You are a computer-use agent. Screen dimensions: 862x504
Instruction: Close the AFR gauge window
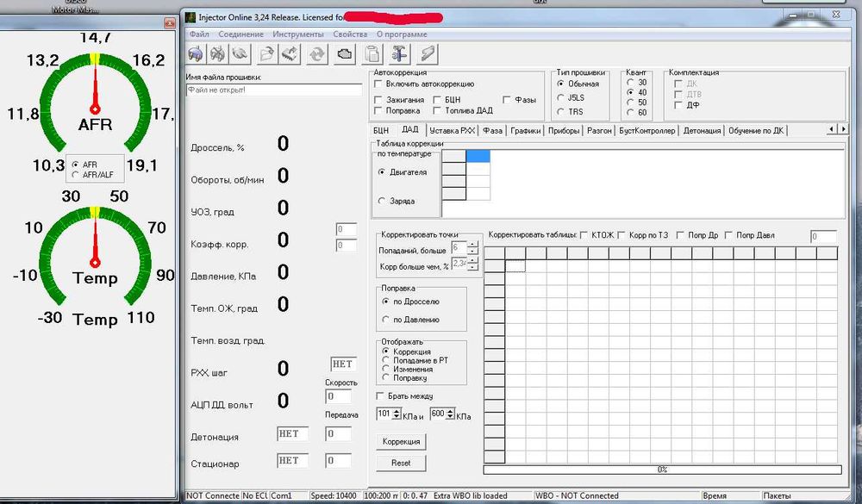(x=169, y=23)
